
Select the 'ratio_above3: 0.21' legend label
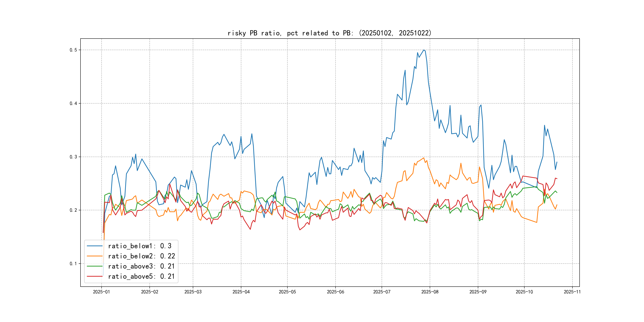pyautogui.click(x=142, y=266)
